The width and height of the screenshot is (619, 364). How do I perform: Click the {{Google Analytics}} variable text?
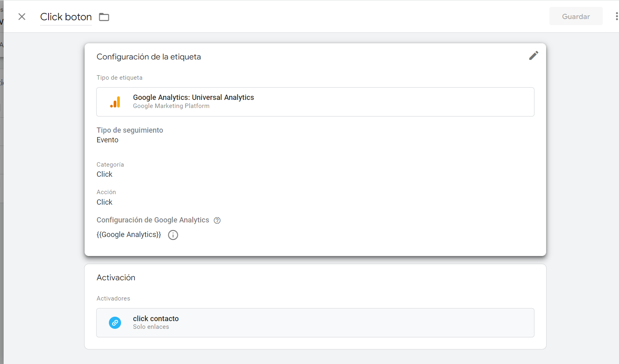129,235
